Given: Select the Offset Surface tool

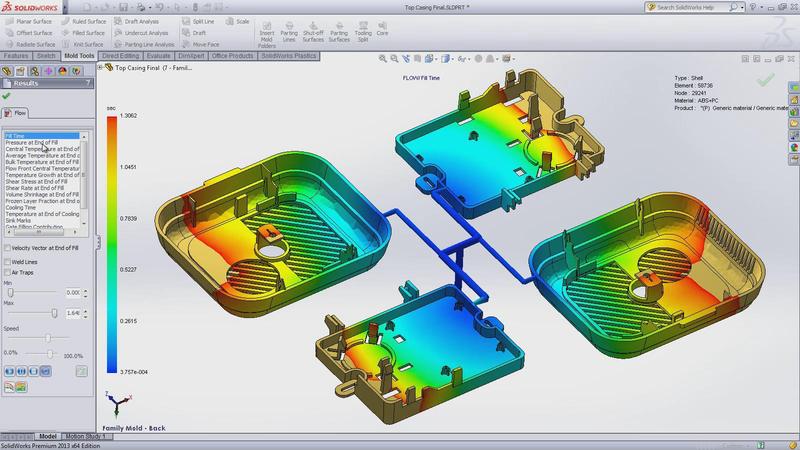Looking at the screenshot, I should click(x=29, y=33).
